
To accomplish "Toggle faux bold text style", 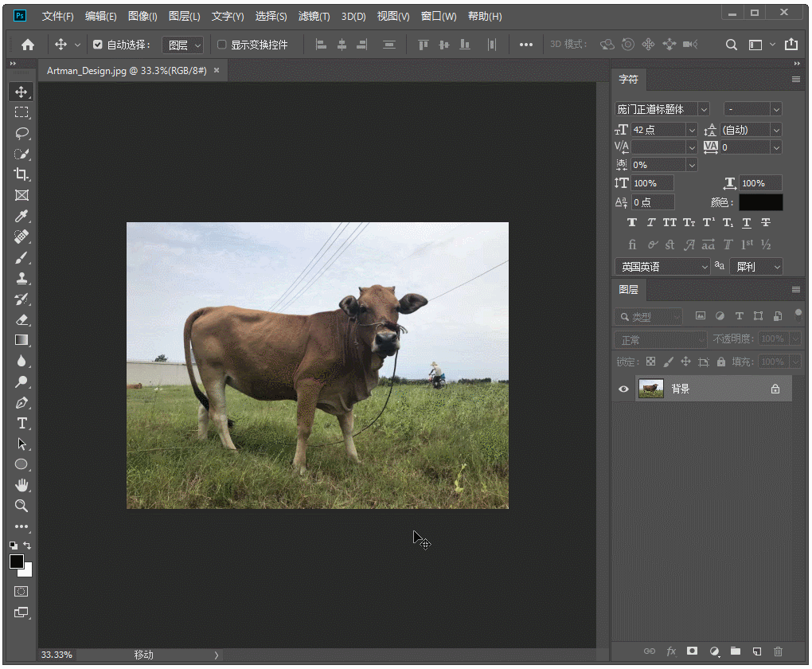I will point(632,223).
